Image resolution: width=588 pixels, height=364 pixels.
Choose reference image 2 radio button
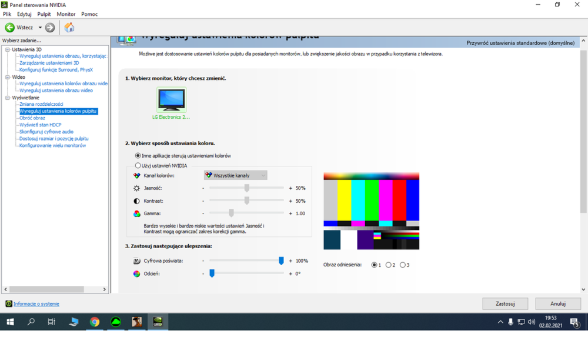coord(389,265)
